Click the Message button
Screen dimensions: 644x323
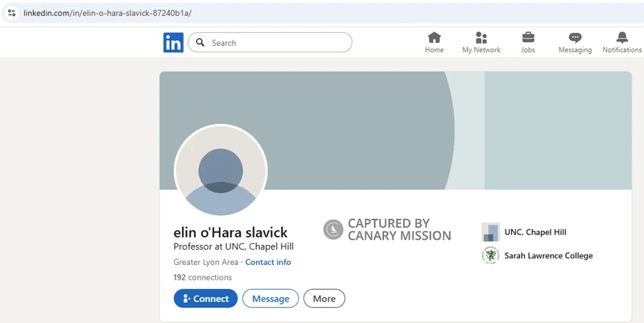pyautogui.click(x=270, y=298)
